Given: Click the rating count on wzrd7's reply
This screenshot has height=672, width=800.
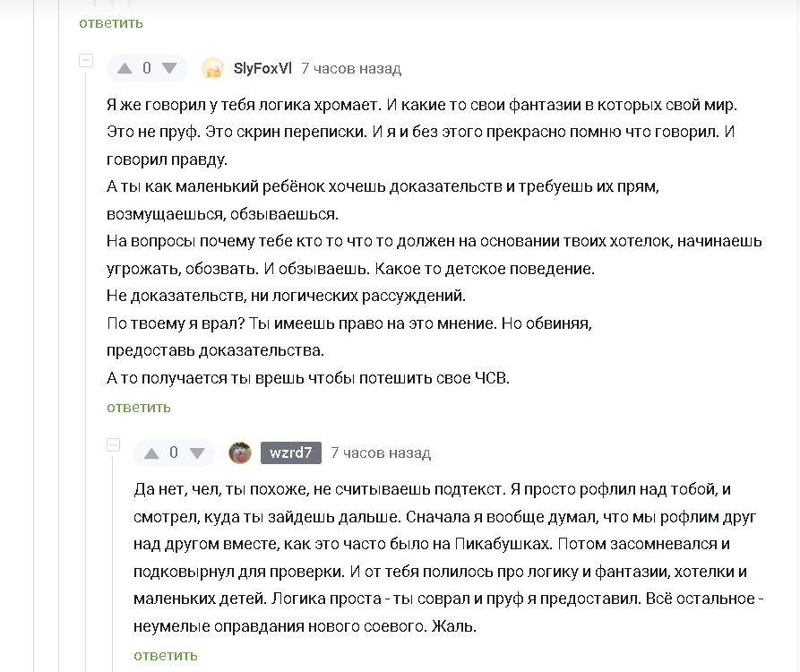Looking at the screenshot, I should (174, 453).
